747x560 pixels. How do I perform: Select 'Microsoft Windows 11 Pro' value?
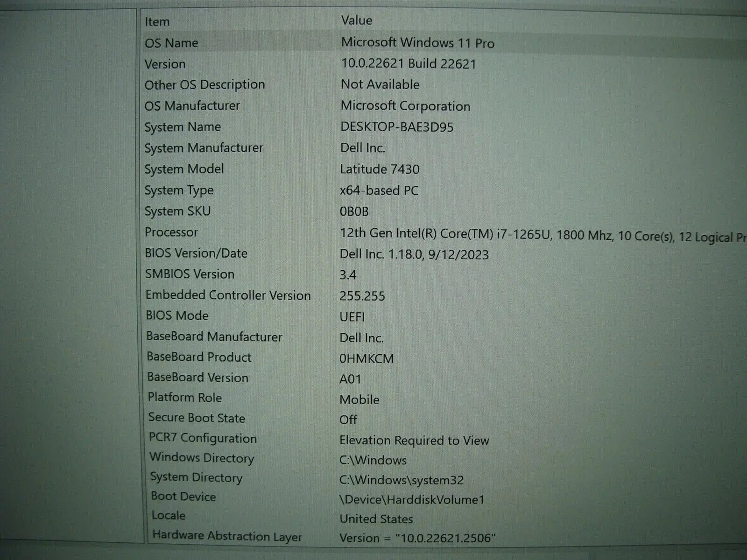[418, 42]
